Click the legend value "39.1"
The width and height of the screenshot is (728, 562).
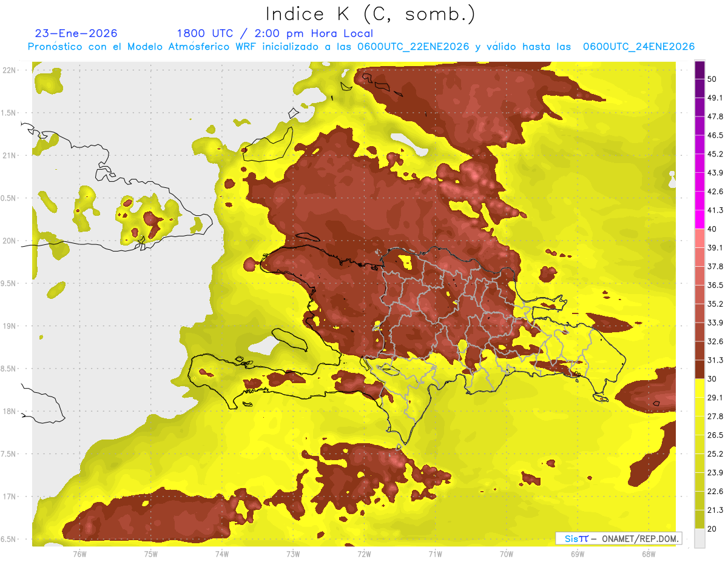tap(715, 247)
